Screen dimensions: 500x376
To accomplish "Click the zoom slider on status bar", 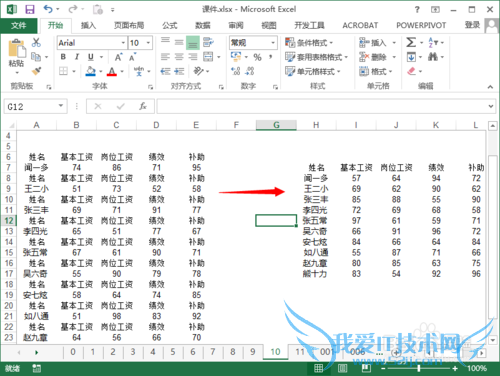I will 419,368.
